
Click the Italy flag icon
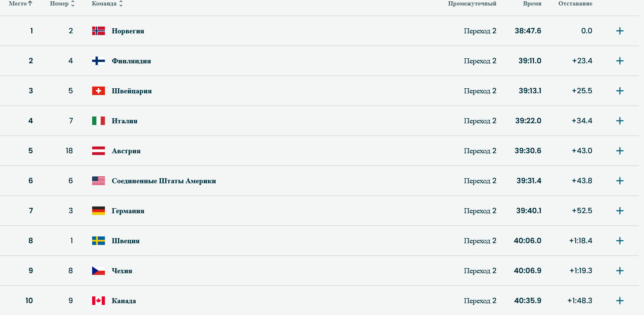pyautogui.click(x=98, y=121)
